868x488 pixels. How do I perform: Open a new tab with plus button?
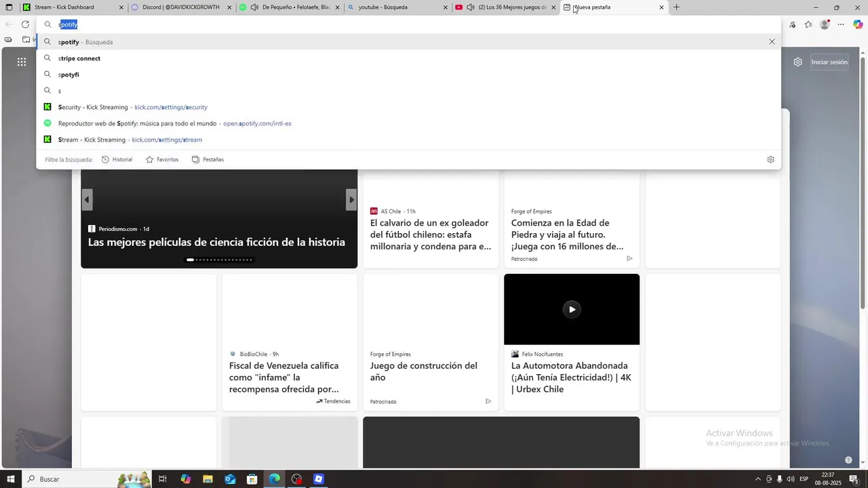point(676,7)
